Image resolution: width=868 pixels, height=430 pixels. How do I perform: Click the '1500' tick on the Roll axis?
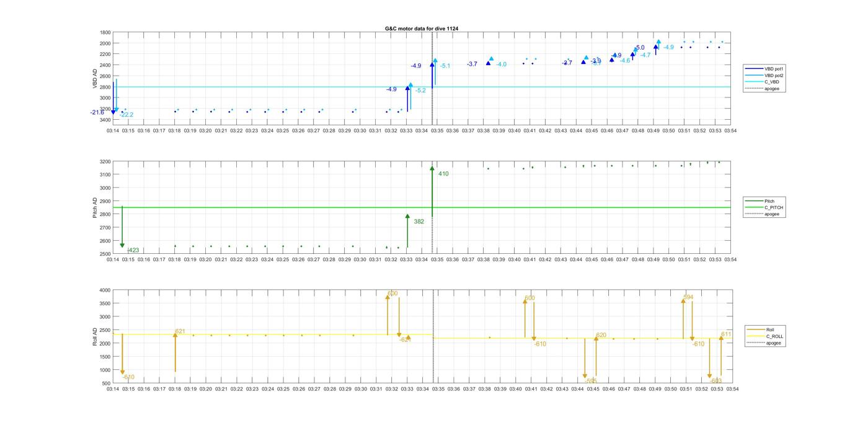[x=105, y=357]
